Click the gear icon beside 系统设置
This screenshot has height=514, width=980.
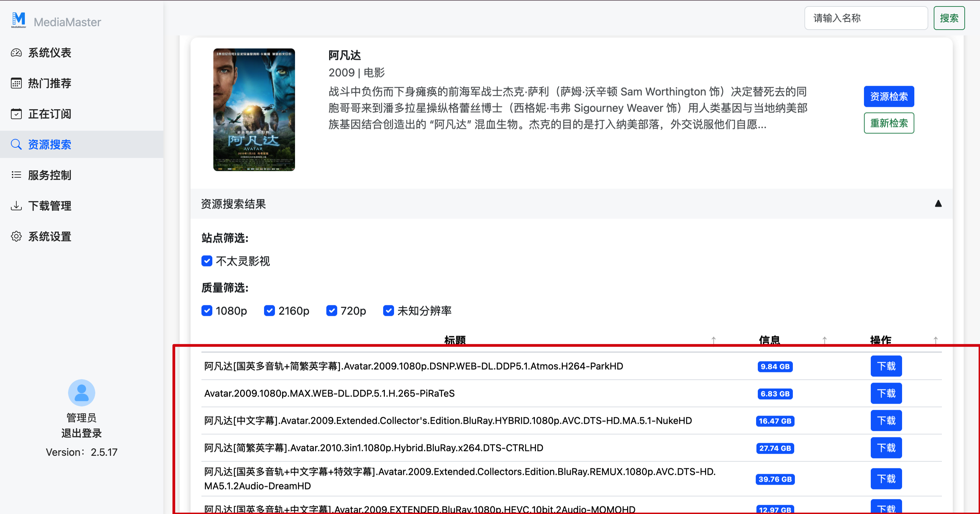[x=16, y=236]
